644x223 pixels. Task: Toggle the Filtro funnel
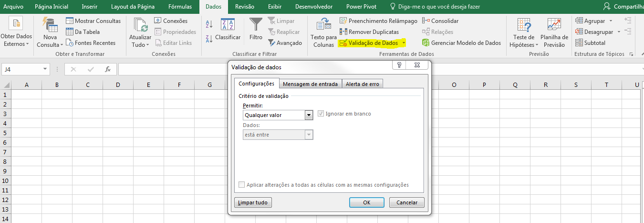(x=256, y=29)
